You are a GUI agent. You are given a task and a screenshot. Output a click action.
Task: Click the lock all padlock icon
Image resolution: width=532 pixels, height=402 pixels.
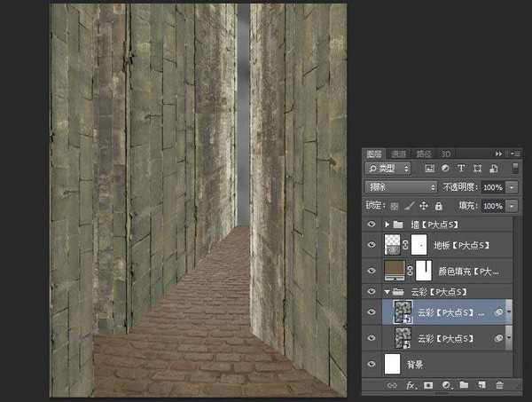coord(438,206)
